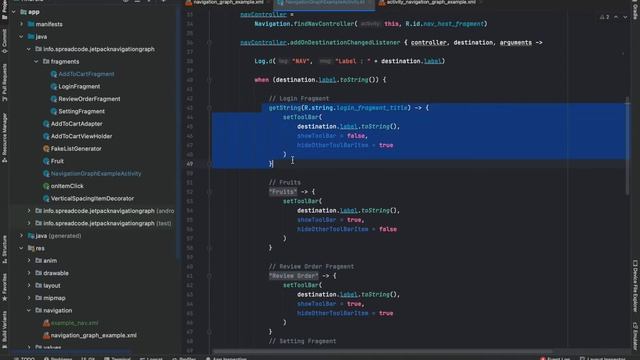Image resolution: width=640 pixels, height=360 pixels.
Task: Click the nav_host_fragment reference in code
Action: pyautogui.click(x=453, y=24)
